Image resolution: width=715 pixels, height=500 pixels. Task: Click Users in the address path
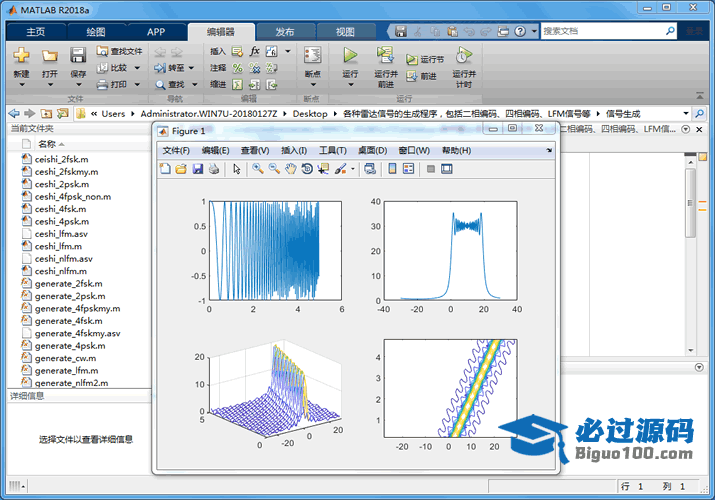[x=113, y=113]
